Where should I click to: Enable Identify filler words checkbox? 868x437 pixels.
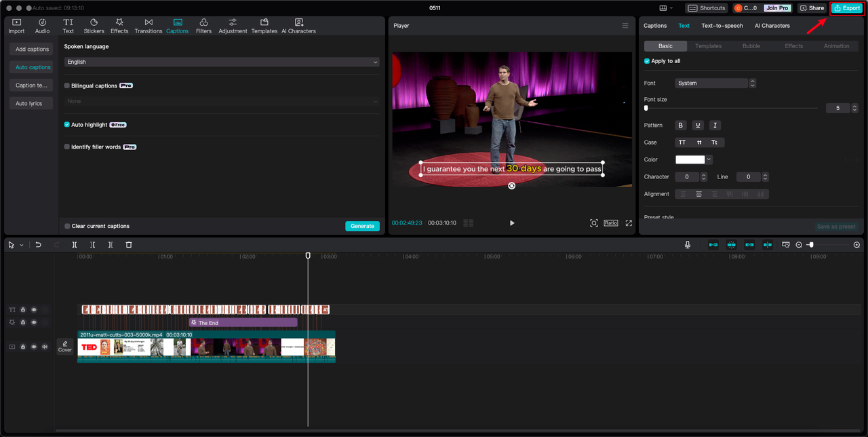[x=67, y=147]
